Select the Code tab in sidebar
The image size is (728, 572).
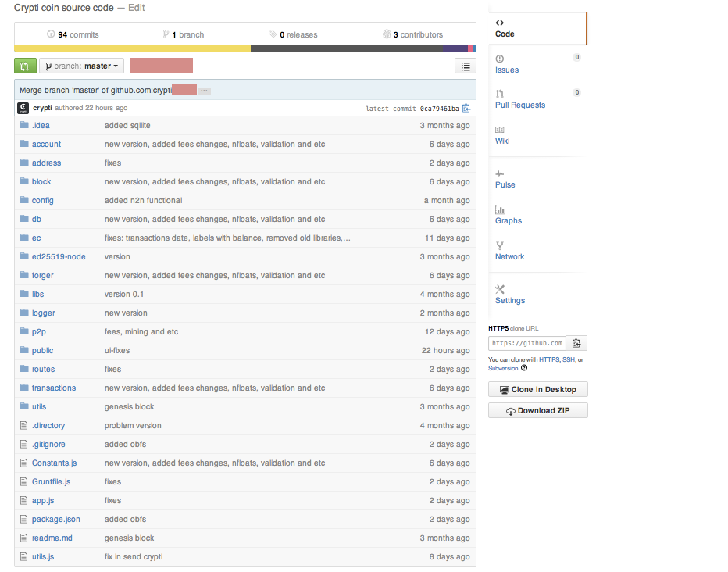pyautogui.click(x=537, y=29)
